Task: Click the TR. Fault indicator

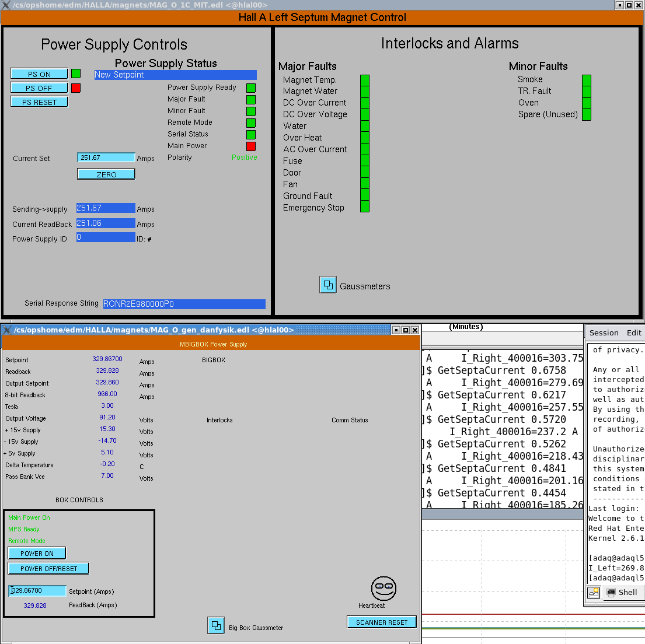Action: pyautogui.click(x=587, y=91)
